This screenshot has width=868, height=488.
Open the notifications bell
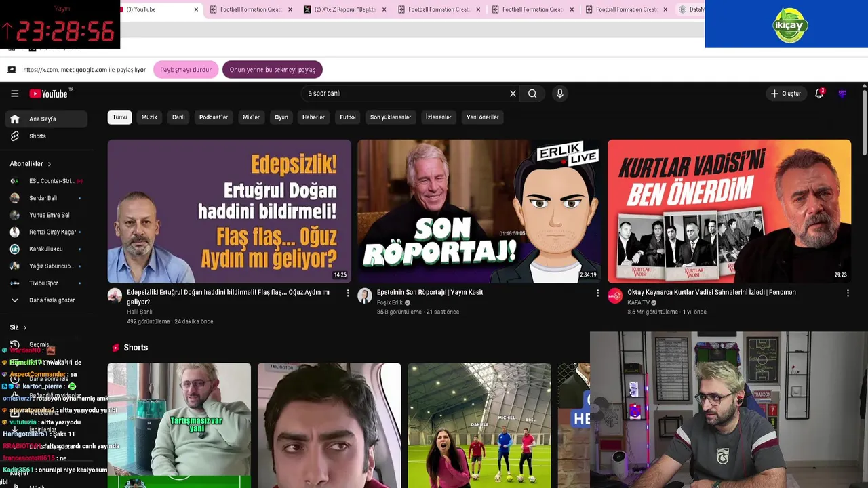819,94
